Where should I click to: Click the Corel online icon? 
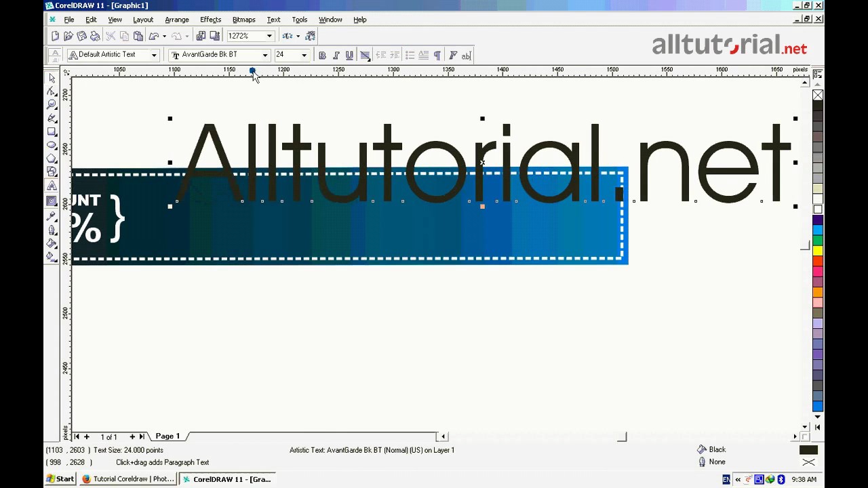coord(311,36)
